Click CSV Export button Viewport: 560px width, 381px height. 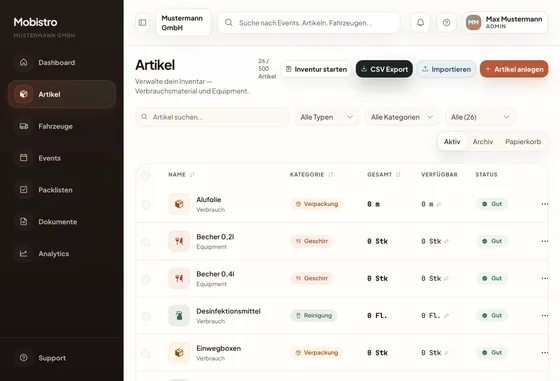384,69
